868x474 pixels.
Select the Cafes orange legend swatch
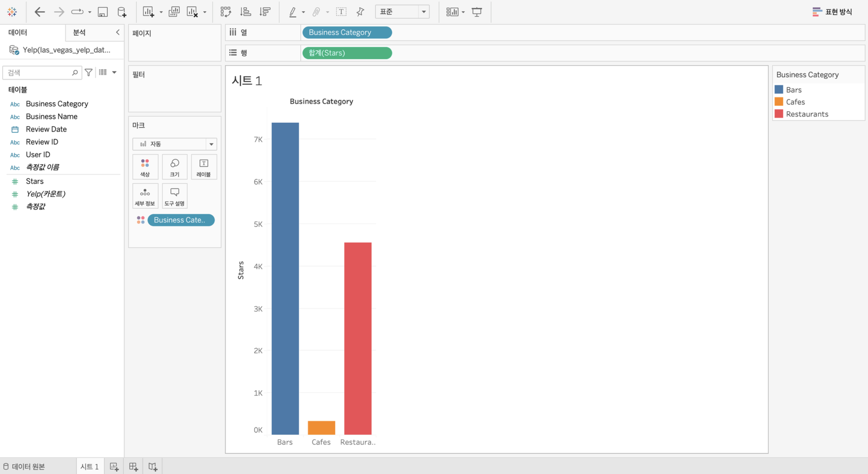click(x=779, y=102)
